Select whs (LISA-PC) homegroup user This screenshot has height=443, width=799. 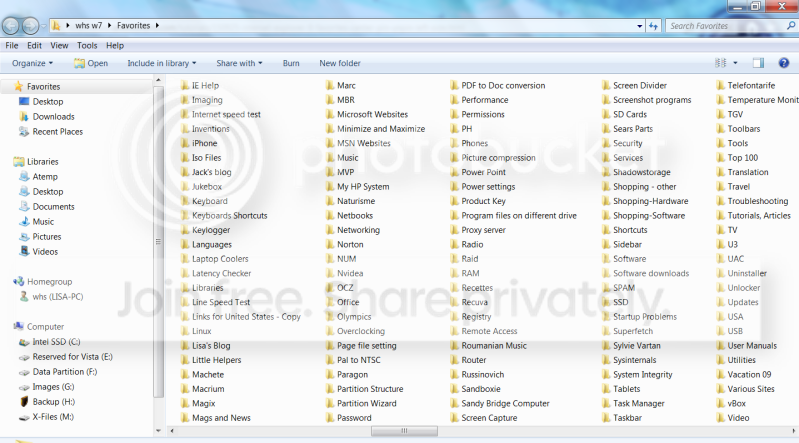tap(51, 297)
